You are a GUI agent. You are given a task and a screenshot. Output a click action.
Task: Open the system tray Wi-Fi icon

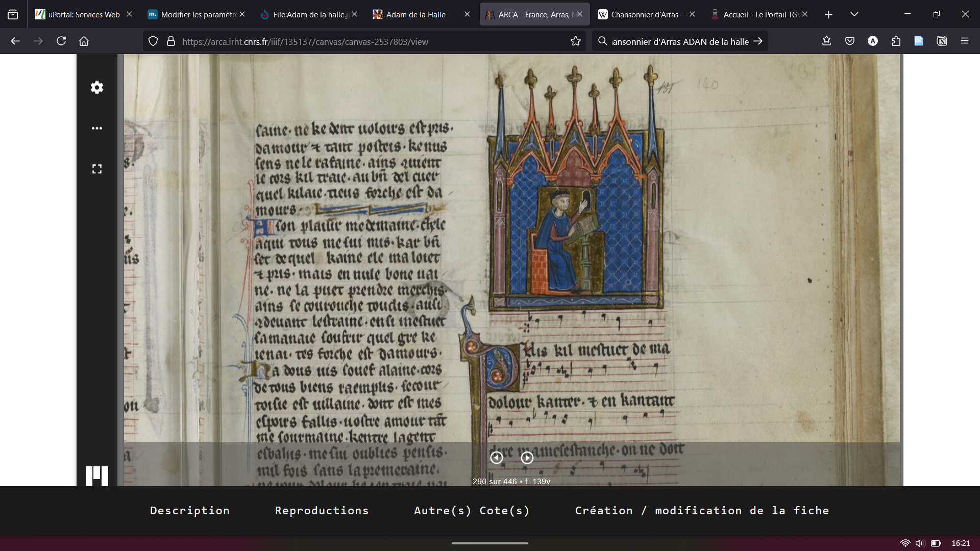click(905, 543)
